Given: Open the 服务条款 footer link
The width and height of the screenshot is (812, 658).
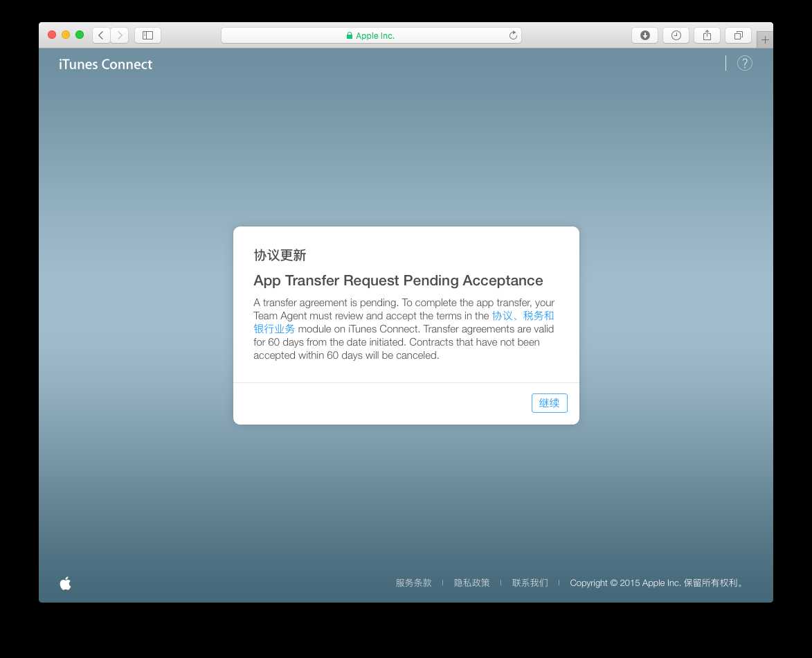Looking at the screenshot, I should tap(413, 583).
